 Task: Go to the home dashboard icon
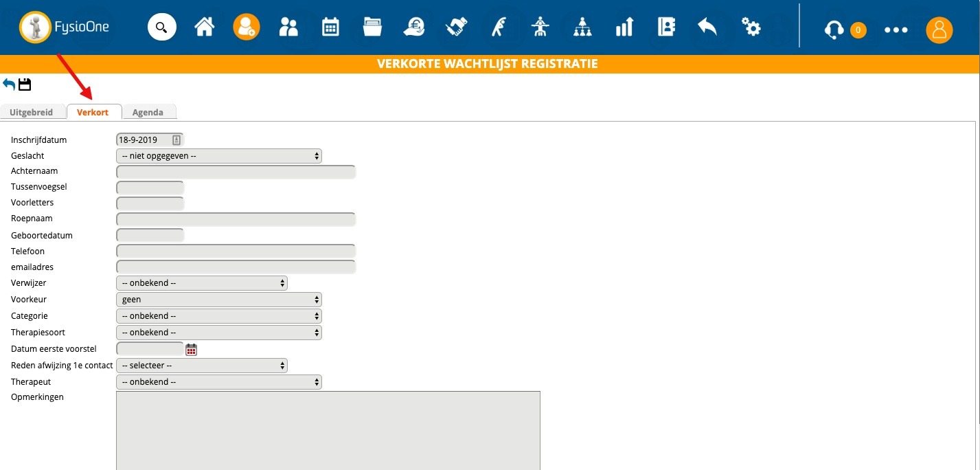[204, 27]
